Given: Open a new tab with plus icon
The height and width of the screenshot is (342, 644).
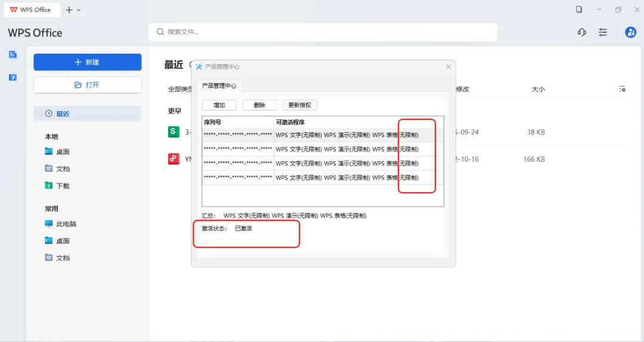Looking at the screenshot, I should point(69,10).
